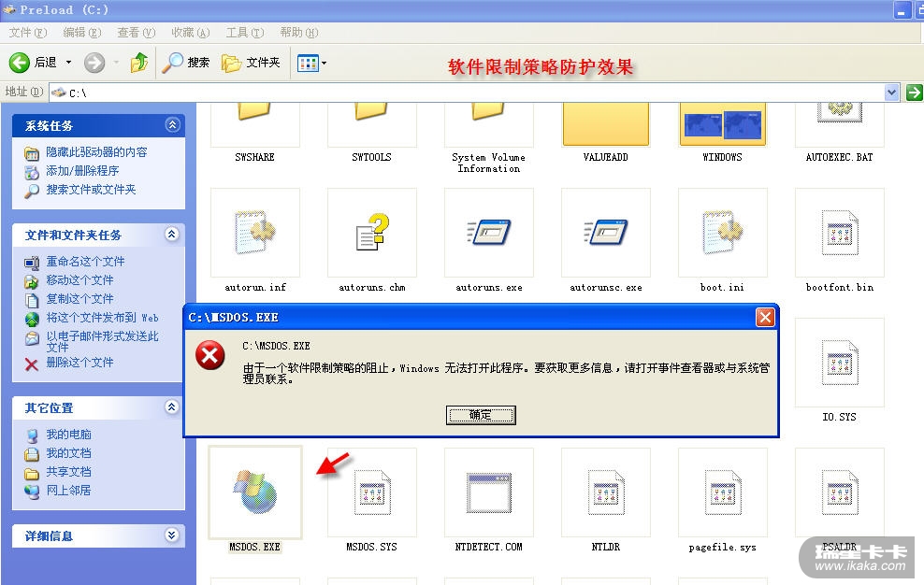Select the VALUEADD folder thumbnail

(x=606, y=123)
